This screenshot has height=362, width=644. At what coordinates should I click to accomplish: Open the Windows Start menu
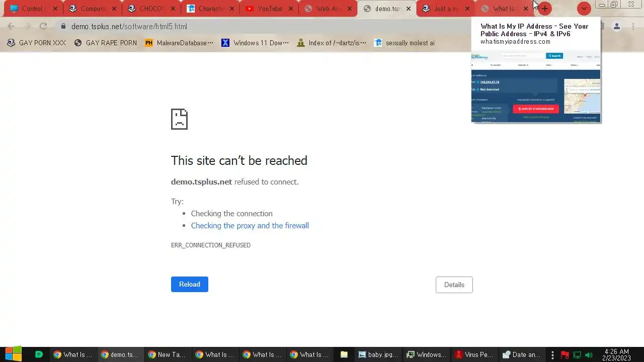14,354
